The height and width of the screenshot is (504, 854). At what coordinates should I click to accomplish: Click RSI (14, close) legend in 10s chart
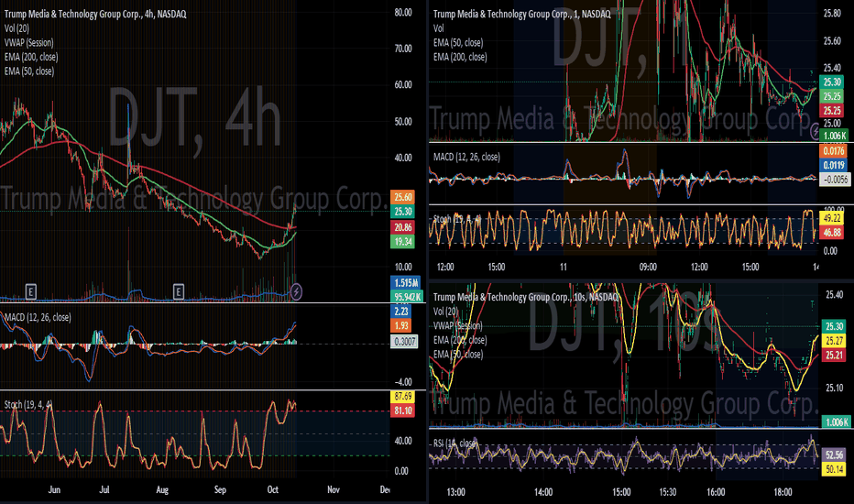click(x=455, y=443)
